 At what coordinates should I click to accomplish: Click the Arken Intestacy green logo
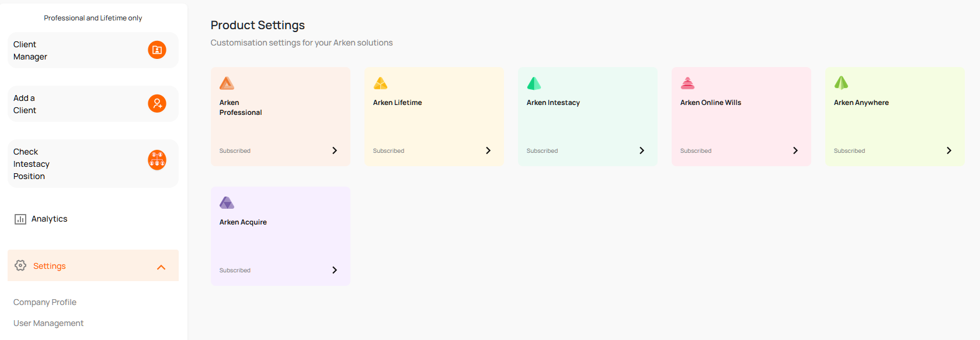pos(534,83)
